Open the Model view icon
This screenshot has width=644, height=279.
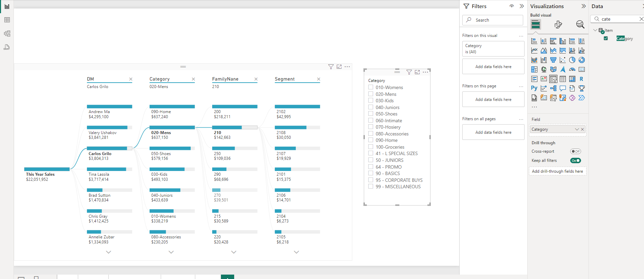[x=7, y=34]
